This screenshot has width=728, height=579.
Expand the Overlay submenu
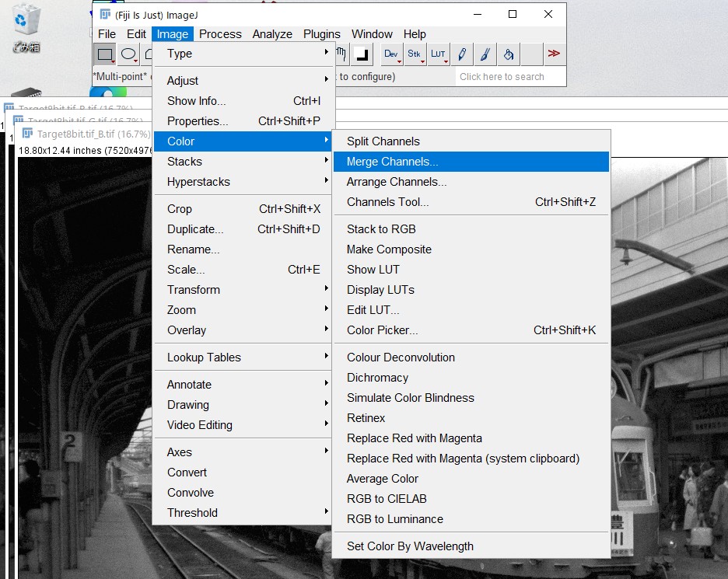[x=242, y=330]
